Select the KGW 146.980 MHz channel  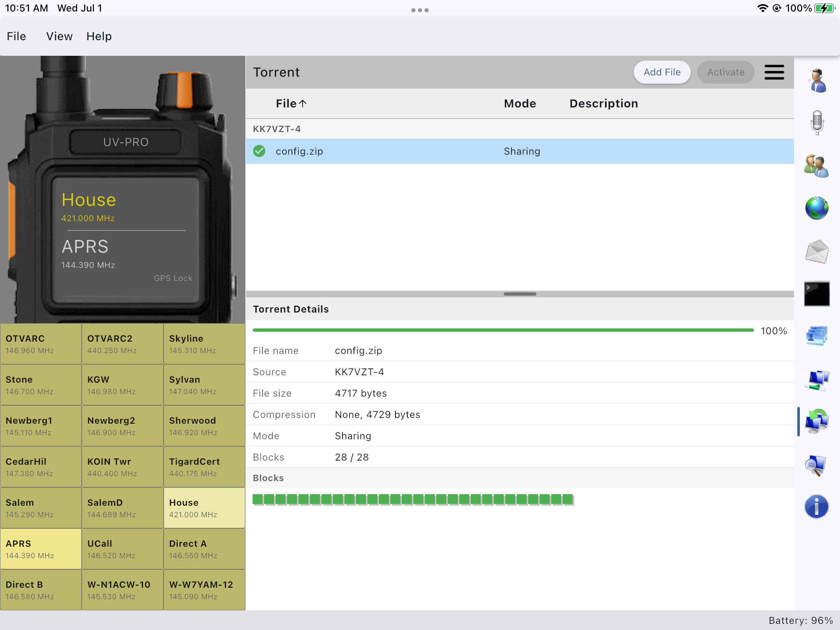123,385
